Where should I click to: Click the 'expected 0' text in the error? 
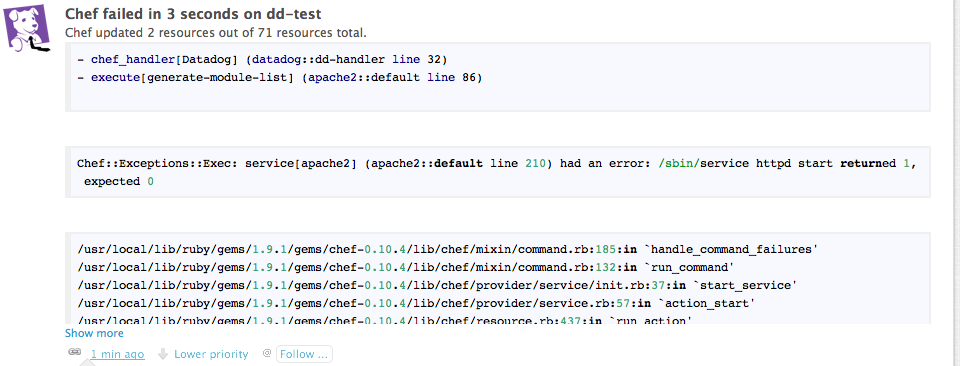(119, 182)
